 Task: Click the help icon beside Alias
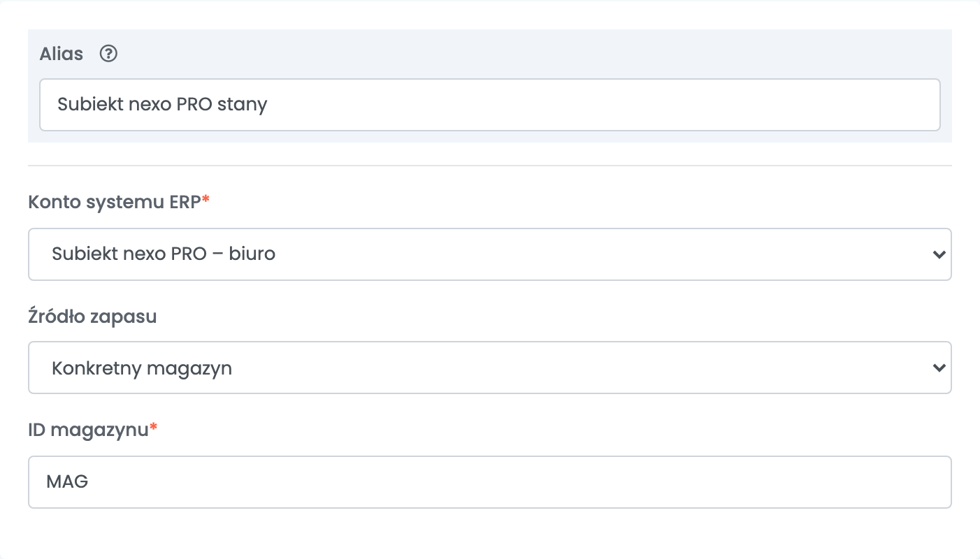click(108, 54)
